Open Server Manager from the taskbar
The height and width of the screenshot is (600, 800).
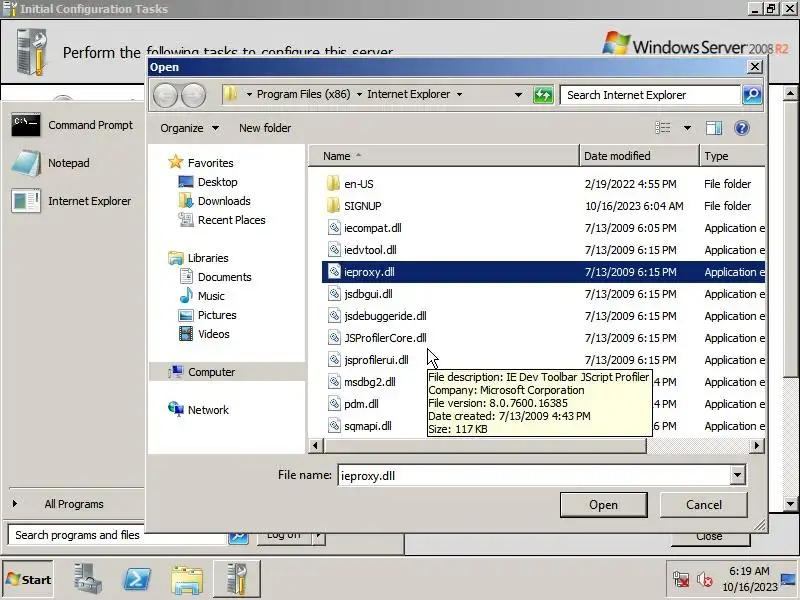87,579
